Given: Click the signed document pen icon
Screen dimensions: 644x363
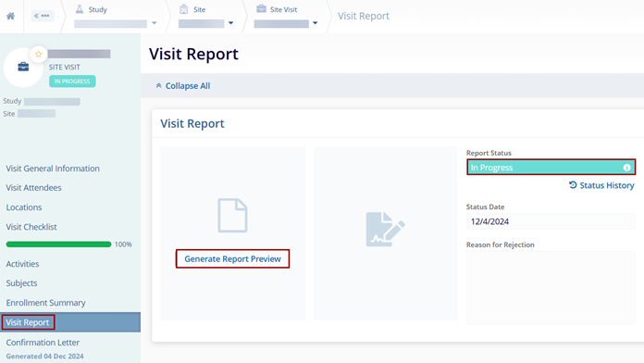Looking at the screenshot, I should pyautogui.click(x=385, y=230).
